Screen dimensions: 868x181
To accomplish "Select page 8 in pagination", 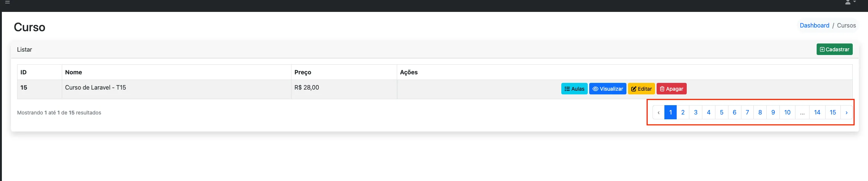I will coord(760,112).
